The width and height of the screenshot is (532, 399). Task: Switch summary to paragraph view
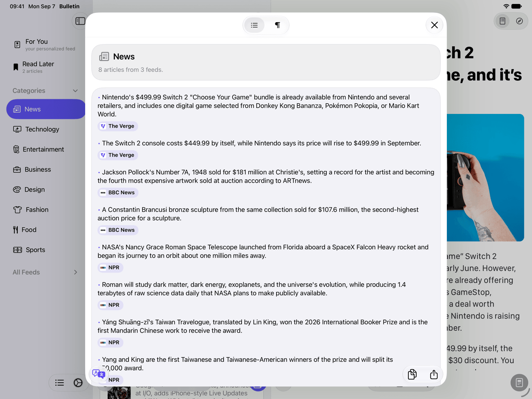pos(278,25)
